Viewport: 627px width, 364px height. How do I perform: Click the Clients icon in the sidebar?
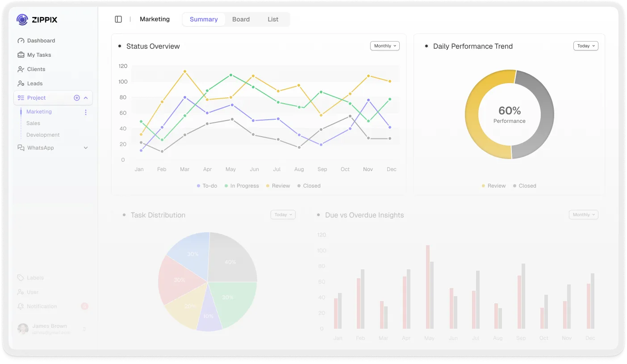pyautogui.click(x=21, y=69)
